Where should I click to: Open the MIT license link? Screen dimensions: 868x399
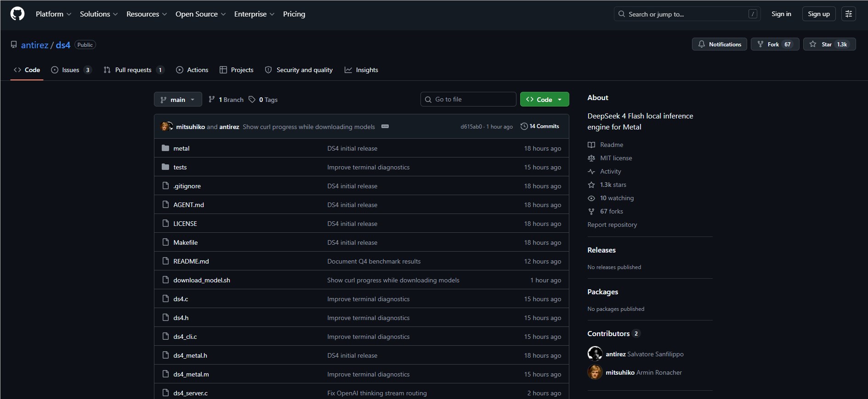pyautogui.click(x=610, y=158)
